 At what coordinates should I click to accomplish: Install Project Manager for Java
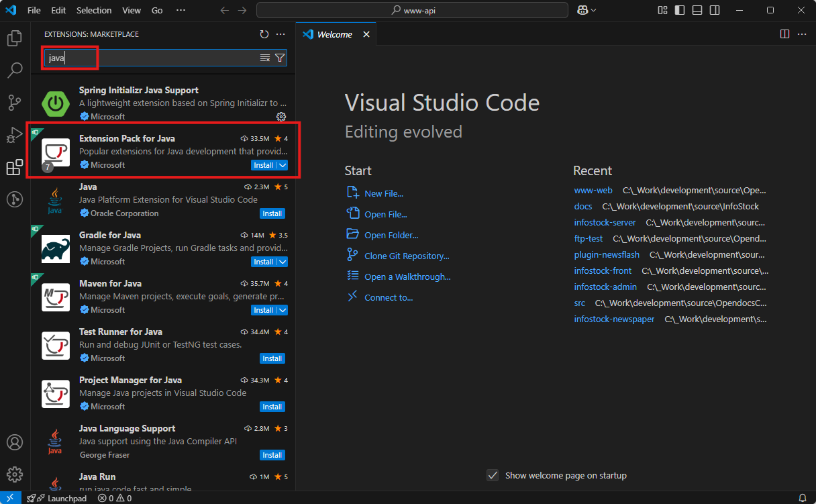[x=272, y=407]
